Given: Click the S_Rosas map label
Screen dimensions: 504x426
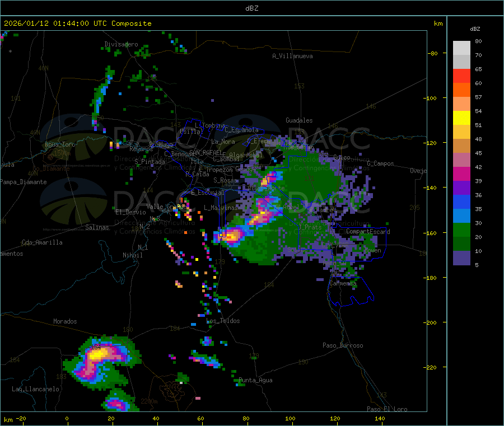Looking at the screenshot, I should pos(225,180).
